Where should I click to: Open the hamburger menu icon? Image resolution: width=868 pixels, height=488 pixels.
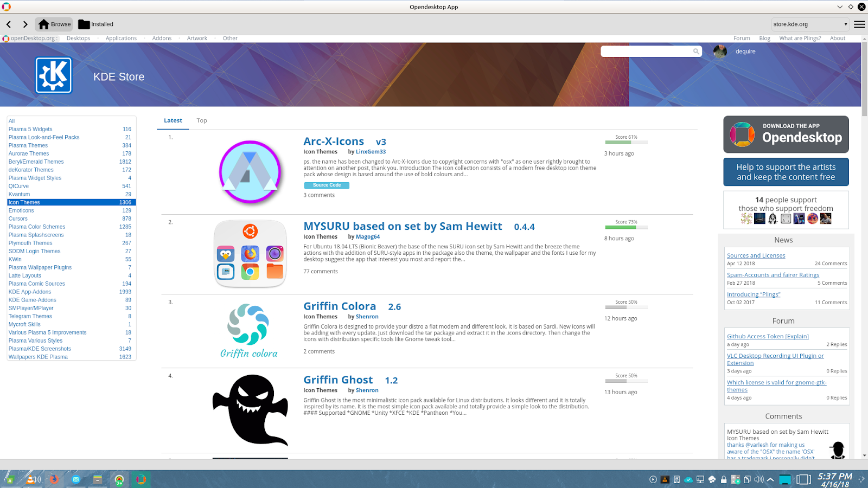click(859, 24)
